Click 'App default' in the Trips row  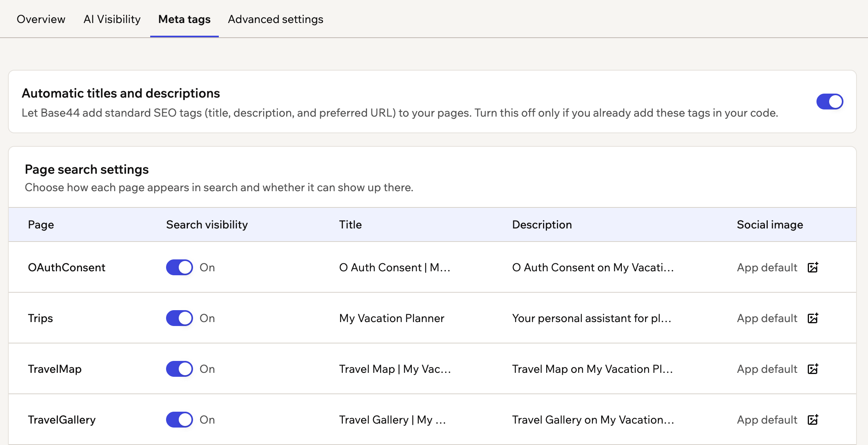coord(767,318)
